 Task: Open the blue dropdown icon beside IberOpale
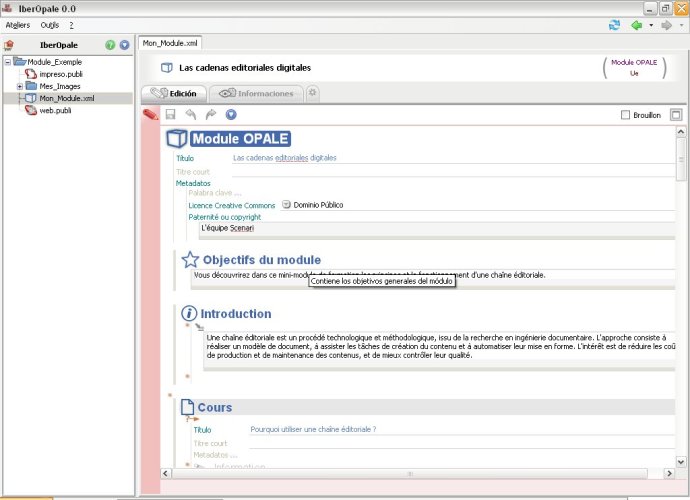[125, 45]
